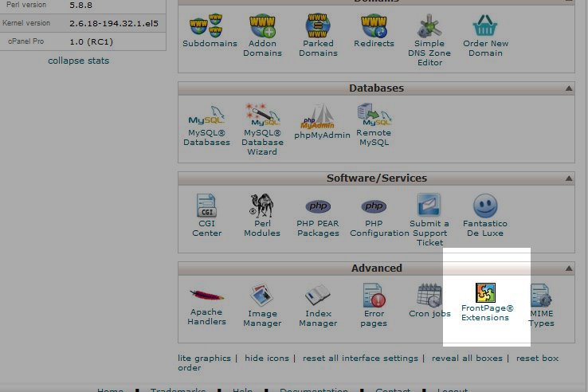Screen dimensions: 588x392
Task: Open the Error pages icon
Action: pos(374,296)
